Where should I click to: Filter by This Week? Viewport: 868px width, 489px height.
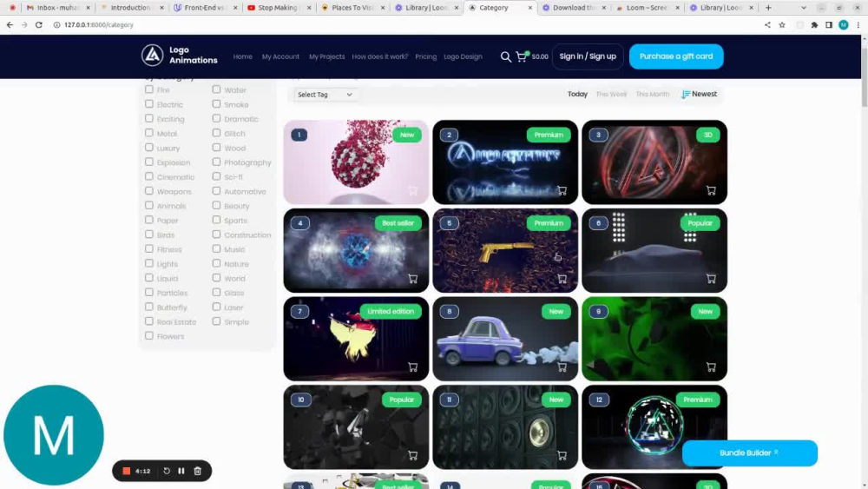point(611,94)
